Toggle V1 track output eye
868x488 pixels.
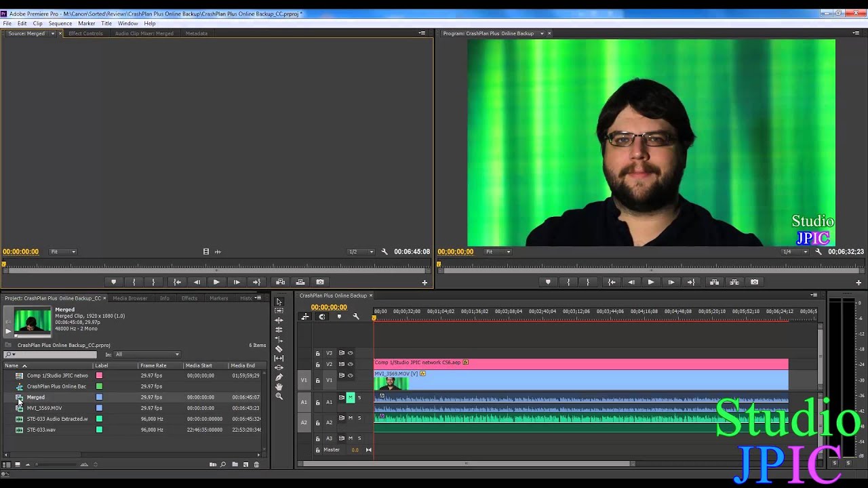coord(351,375)
